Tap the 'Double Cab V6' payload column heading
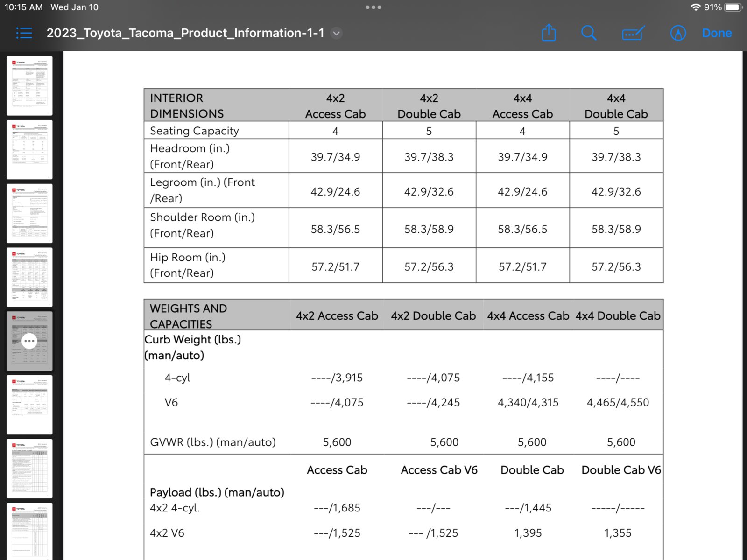Screen dimensions: 747x560 [621, 470]
